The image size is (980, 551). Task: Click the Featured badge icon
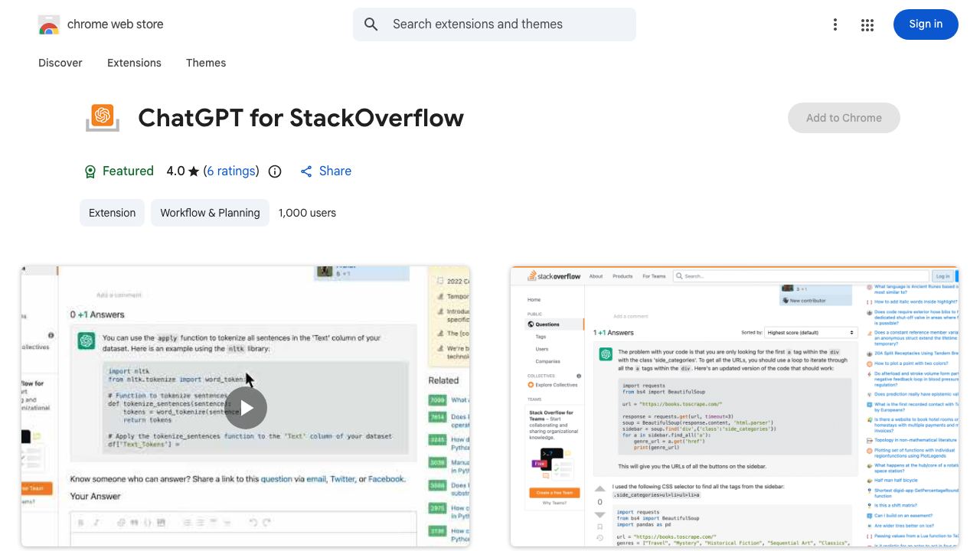coord(90,171)
